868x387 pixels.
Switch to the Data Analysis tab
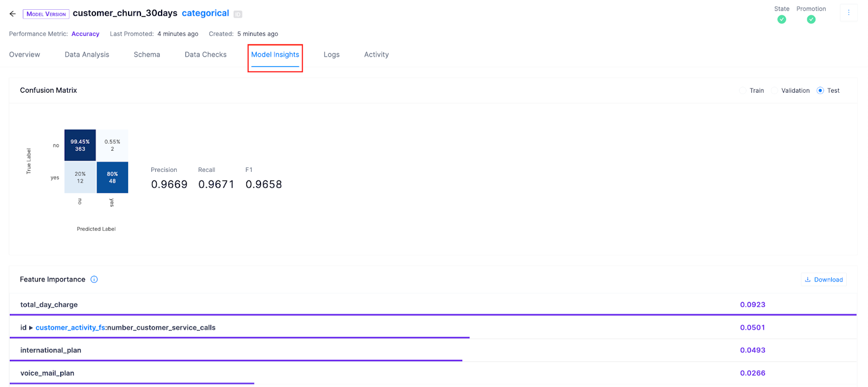pos(87,55)
